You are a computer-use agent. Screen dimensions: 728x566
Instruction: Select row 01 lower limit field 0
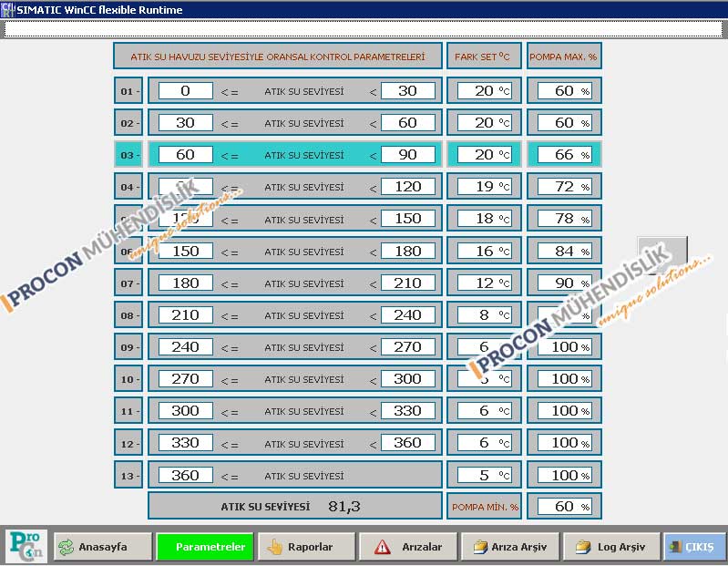(185, 90)
